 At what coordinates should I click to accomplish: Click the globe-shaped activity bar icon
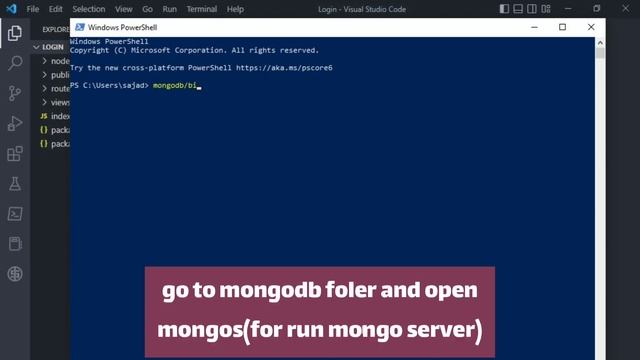coord(15,274)
